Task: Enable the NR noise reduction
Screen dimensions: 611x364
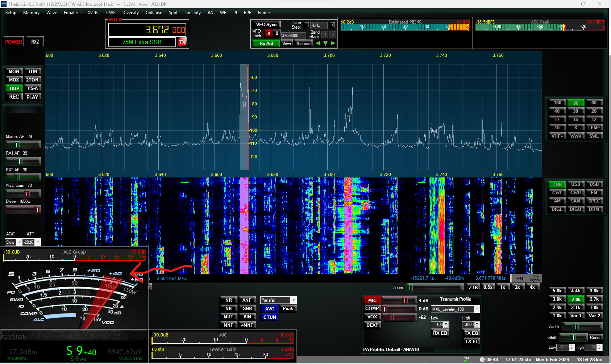Action: [228, 300]
